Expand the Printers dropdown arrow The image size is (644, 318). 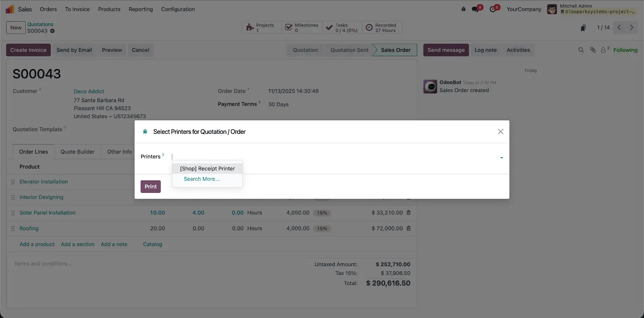pyautogui.click(x=502, y=158)
